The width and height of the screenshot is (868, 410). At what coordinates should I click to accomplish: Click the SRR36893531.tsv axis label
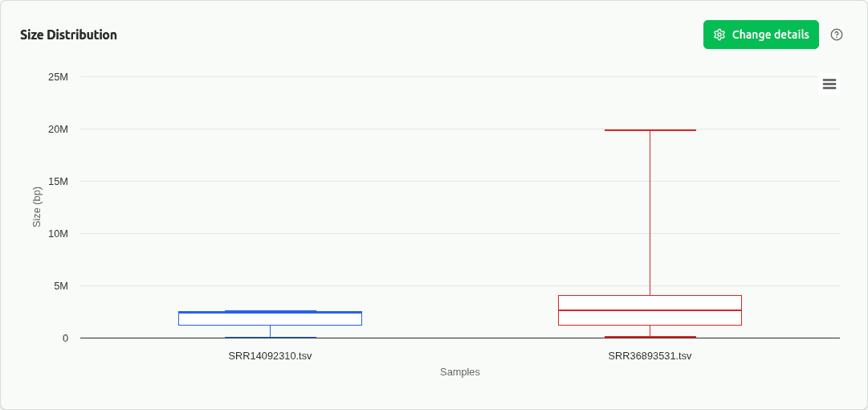click(650, 355)
